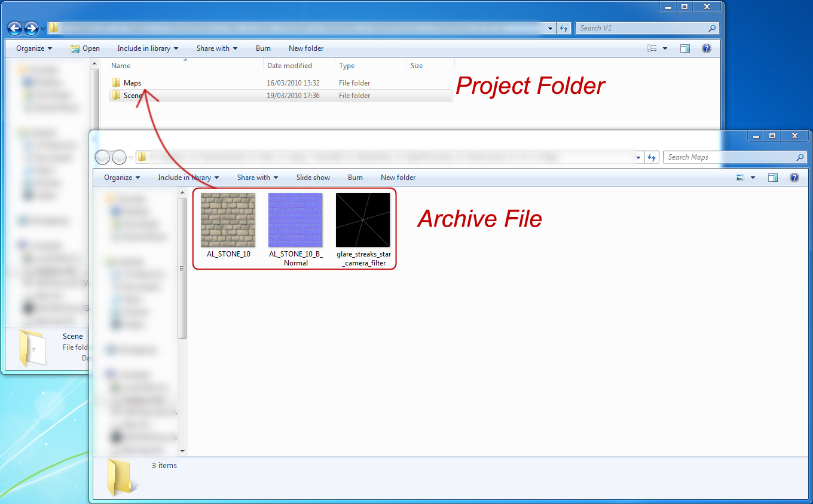The image size is (813, 504).
Task: Open Share with menu in Maps window
Action: point(257,178)
